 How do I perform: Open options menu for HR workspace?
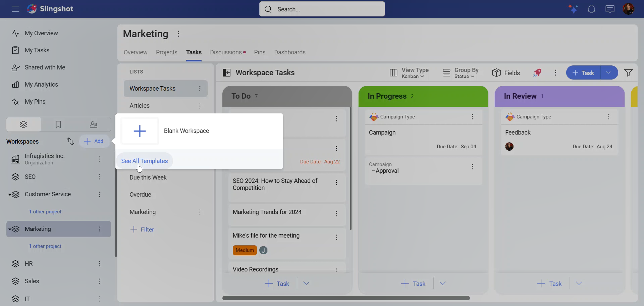[x=99, y=264]
